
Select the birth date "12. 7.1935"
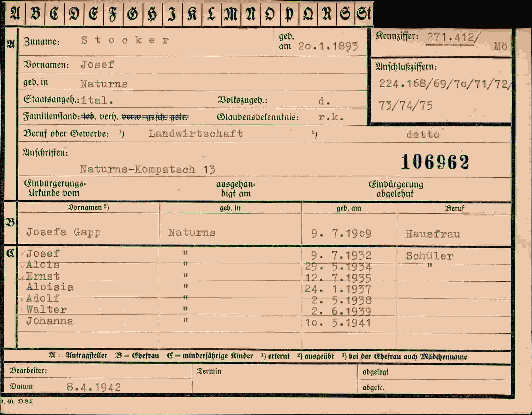[x=338, y=278]
